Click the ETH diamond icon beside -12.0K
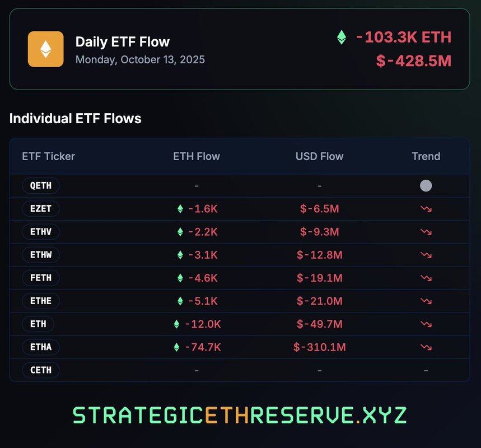Screen dimensions: 481x448 coord(177,324)
